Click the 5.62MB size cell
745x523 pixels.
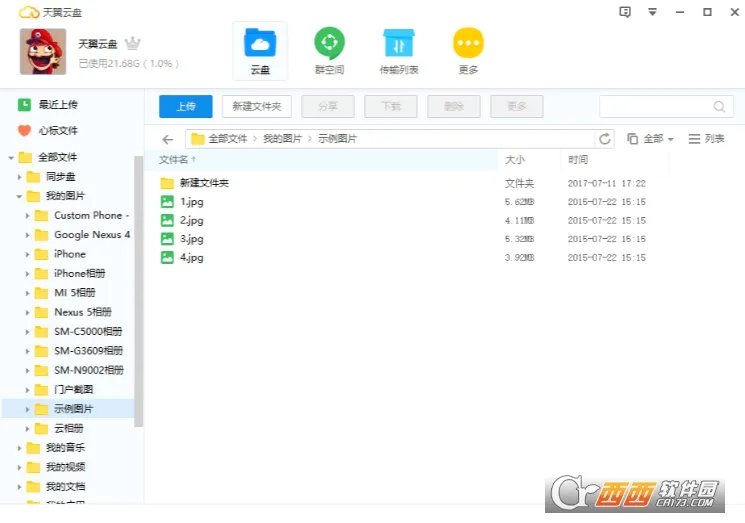tap(519, 202)
